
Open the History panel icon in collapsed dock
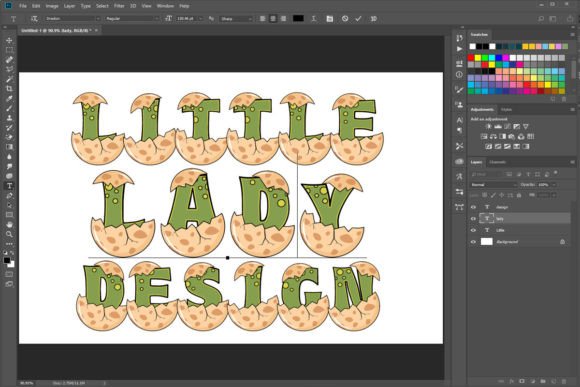coord(459,38)
